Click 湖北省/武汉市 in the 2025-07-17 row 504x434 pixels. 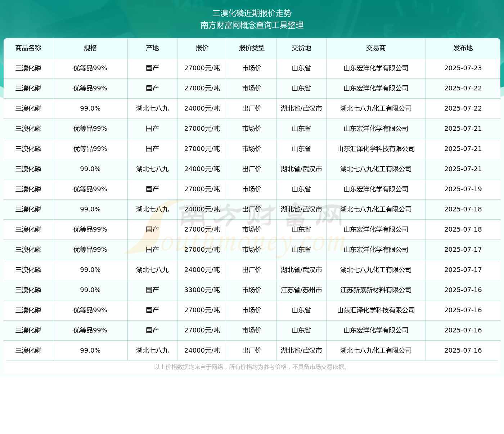(302, 270)
